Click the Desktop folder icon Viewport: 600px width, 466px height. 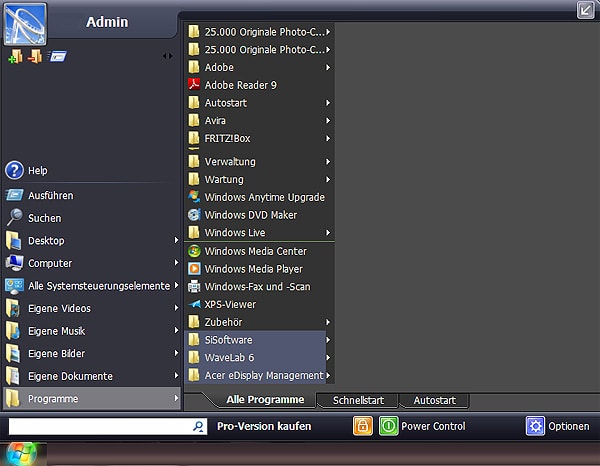click(13, 241)
